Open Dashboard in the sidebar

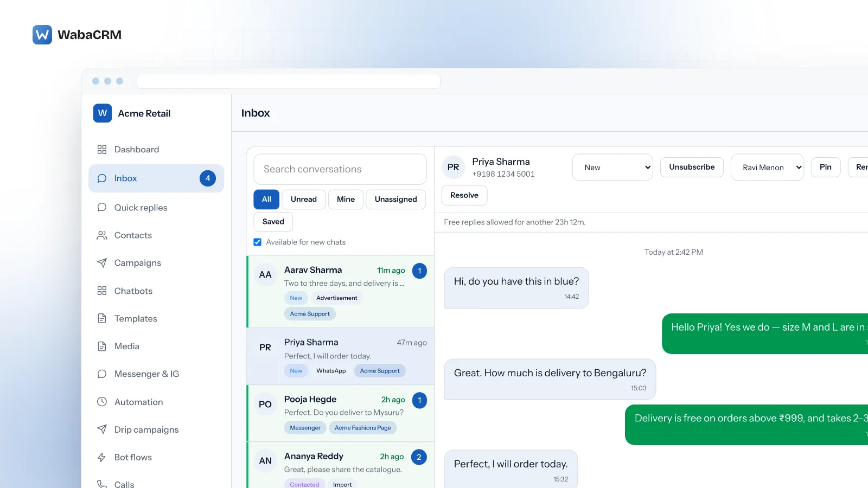tap(156, 150)
